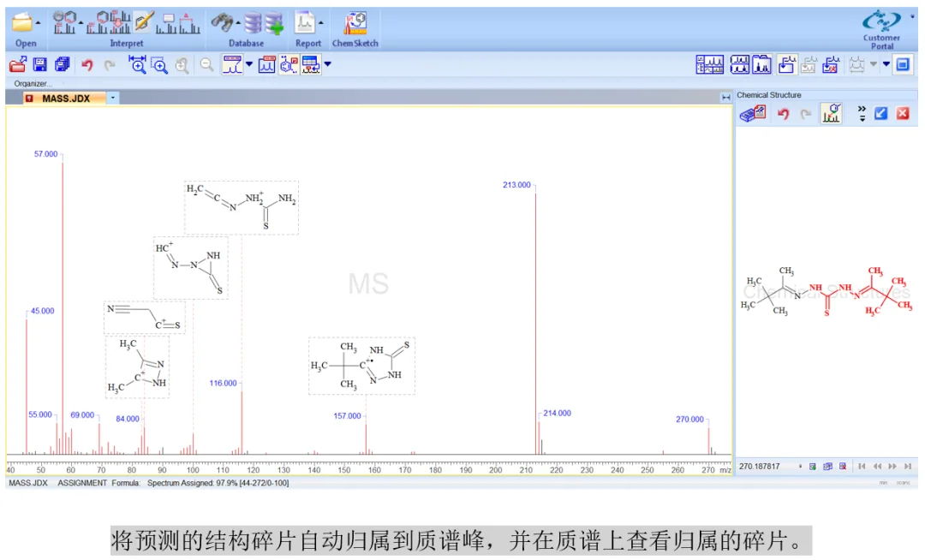Click the Organizer... button

[33, 84]
